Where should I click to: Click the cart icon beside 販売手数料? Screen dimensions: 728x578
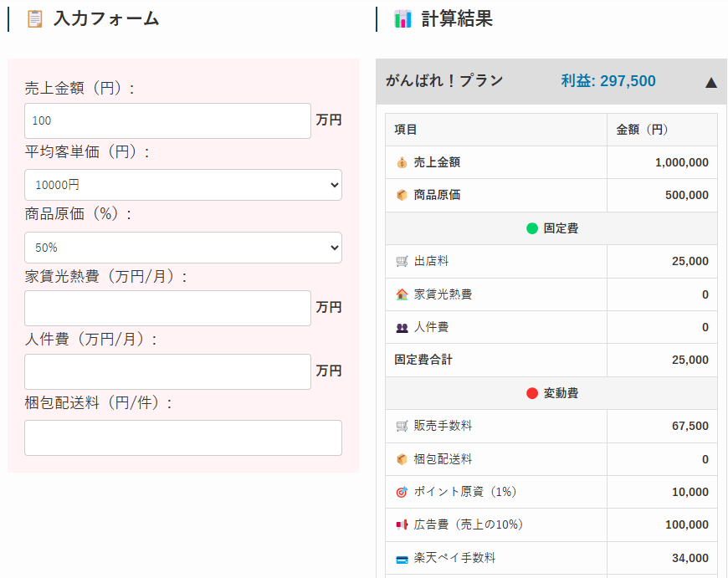pyautogui.click(x=402, y=426)
